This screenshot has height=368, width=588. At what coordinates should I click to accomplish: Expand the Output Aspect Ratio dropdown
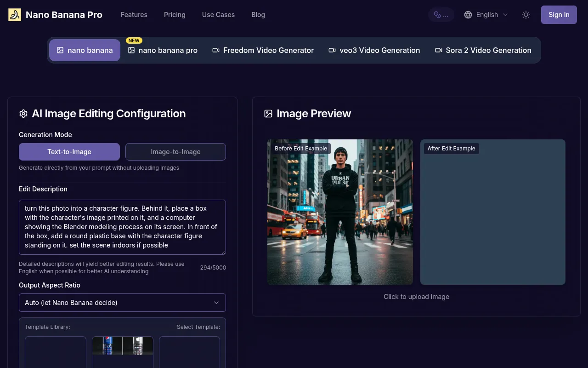click(122, 303)
